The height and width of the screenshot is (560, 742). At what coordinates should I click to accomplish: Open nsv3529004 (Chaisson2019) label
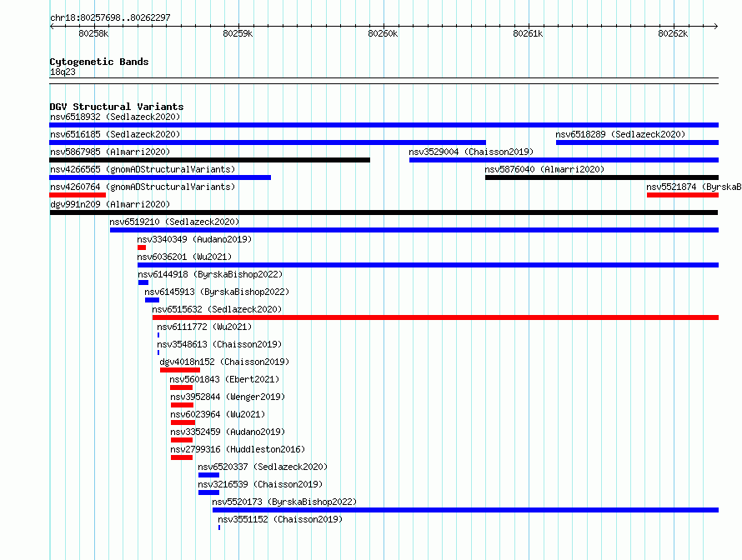(x=471, y=152)
